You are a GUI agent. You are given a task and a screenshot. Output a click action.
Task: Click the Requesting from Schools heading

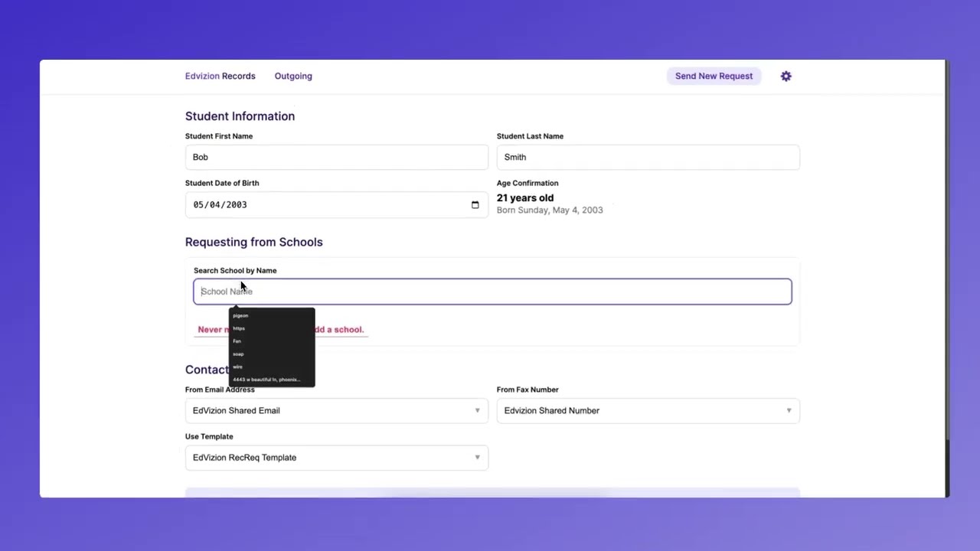pos(253,243)
